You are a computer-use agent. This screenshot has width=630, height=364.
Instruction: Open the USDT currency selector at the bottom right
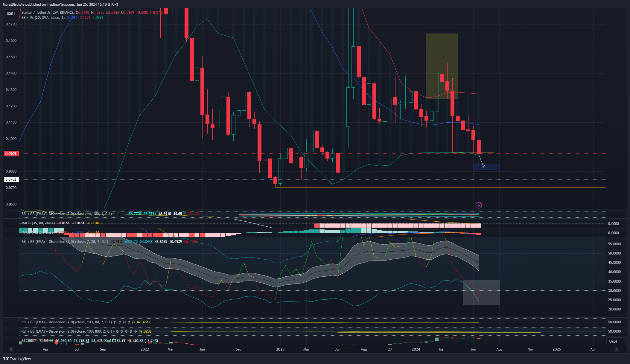click(616, 341)
